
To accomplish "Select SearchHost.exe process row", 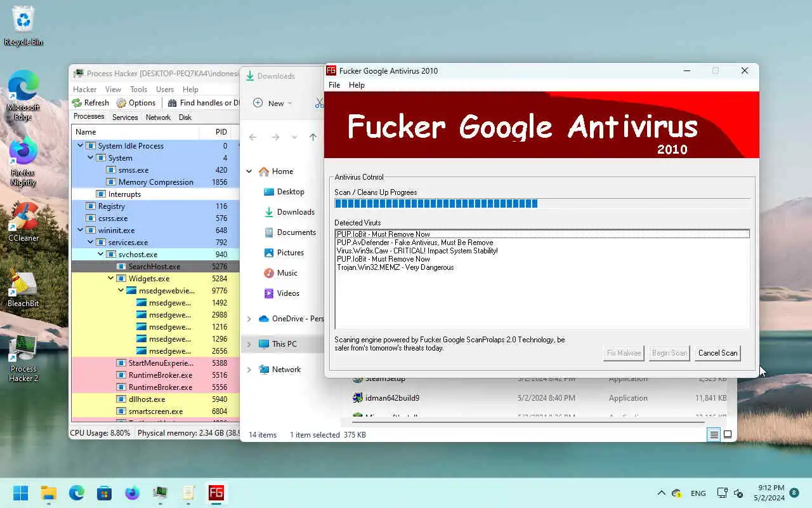I will pyautogui.click(x=155, y=267).
